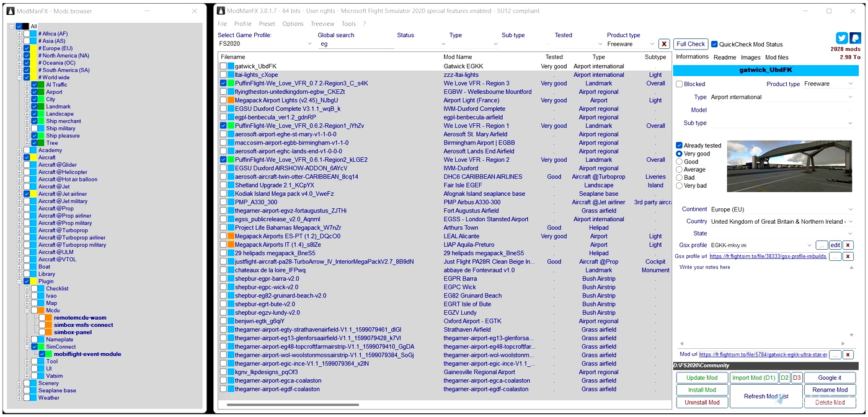Switch to the Images tab
The width and height of the screenshot is (868, 417).
click(x=750, y=57)
